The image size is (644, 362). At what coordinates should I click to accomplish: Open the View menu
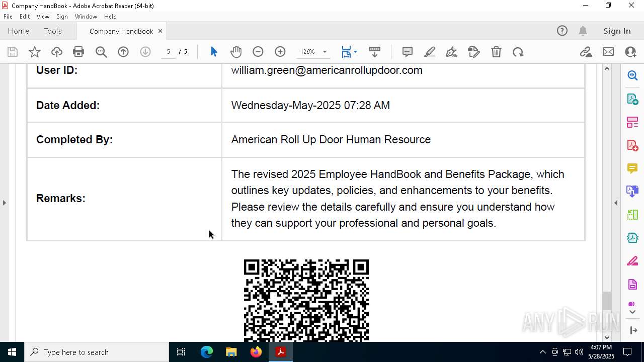click(x=43, y=17)
